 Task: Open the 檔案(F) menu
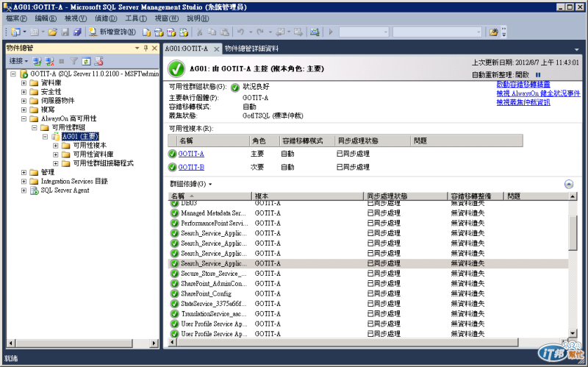[16, 18]
